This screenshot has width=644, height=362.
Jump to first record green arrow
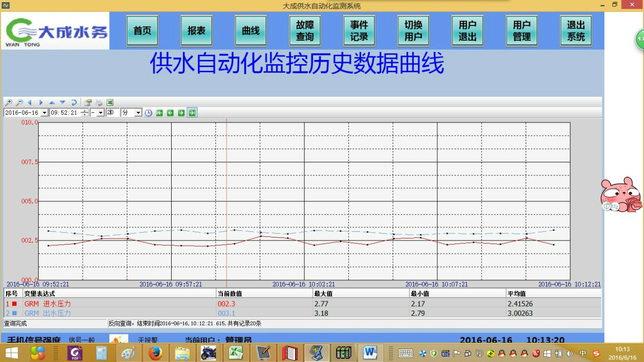[x=159, y=113]
